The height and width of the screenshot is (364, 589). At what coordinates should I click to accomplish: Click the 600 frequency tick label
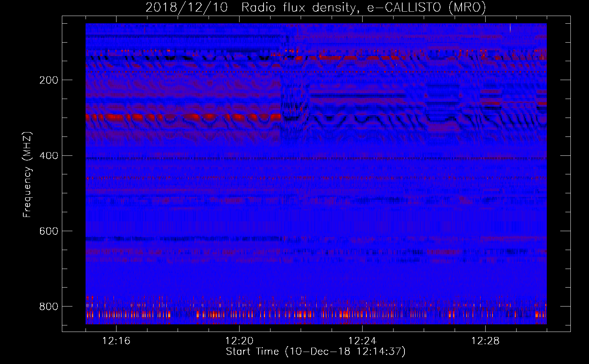point(48,231)
